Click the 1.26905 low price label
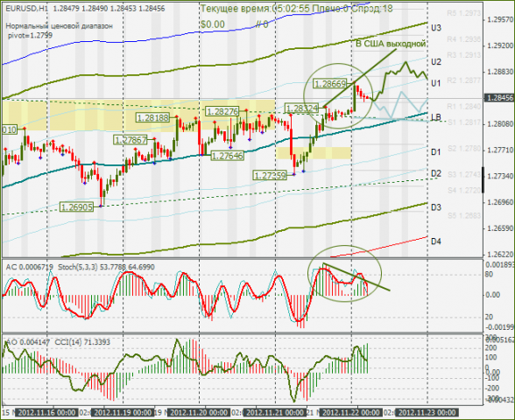Viewport: 515px width, 420px height. click(77, 207)
